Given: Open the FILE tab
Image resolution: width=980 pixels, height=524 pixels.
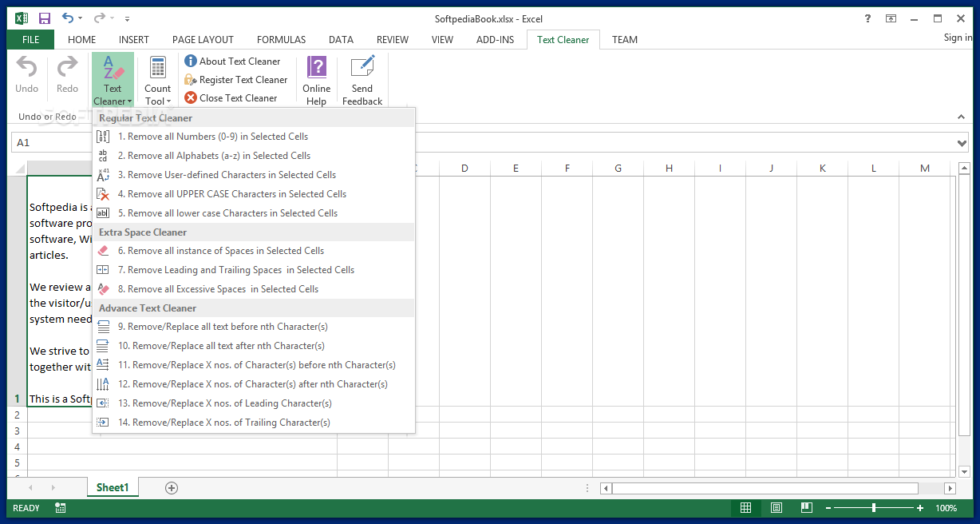Looking at the screenshot, I should point(31,39).
